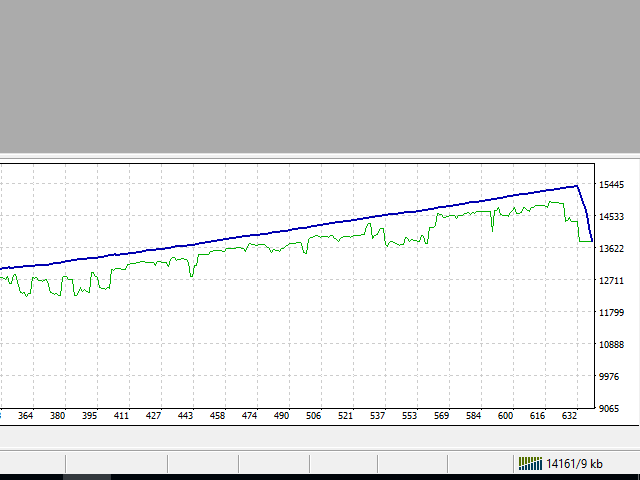Click trade number 506 on the horizontal axis
Screen dimensions: 640x480
[x=314, y=416]
